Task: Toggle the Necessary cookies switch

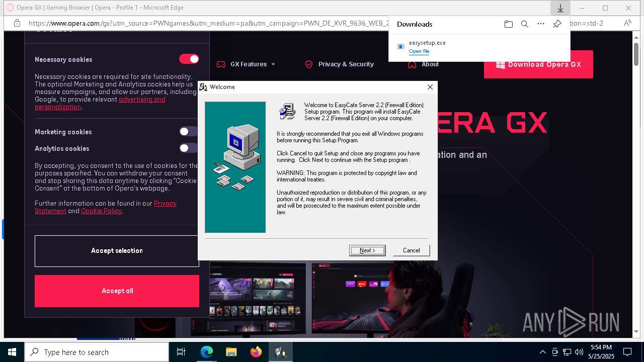Action: coord(189,59)
